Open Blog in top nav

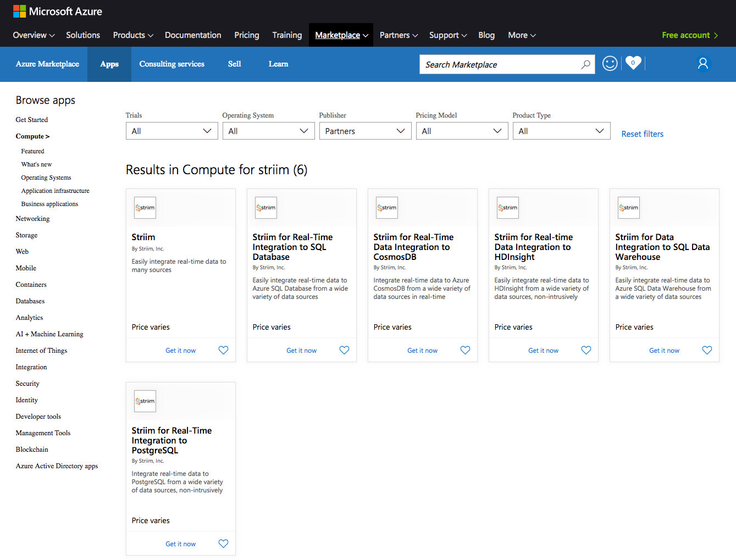coord(486,35)
